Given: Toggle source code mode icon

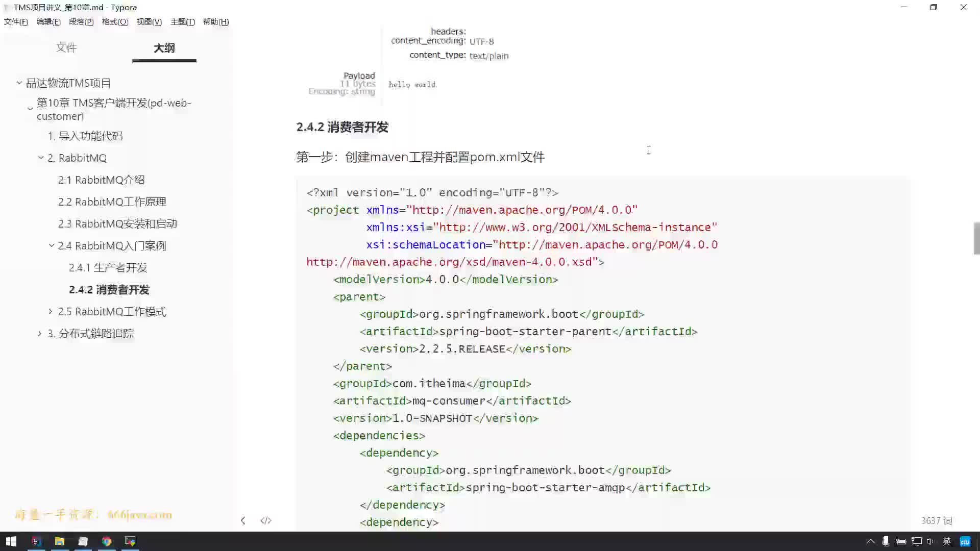Looking at the screenshot, I should [x=266, y=520].
